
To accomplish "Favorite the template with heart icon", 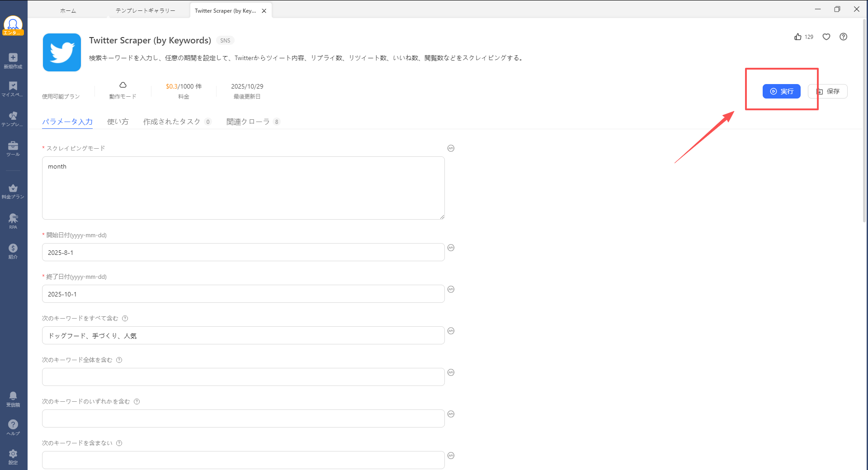I will pos(826,37).
